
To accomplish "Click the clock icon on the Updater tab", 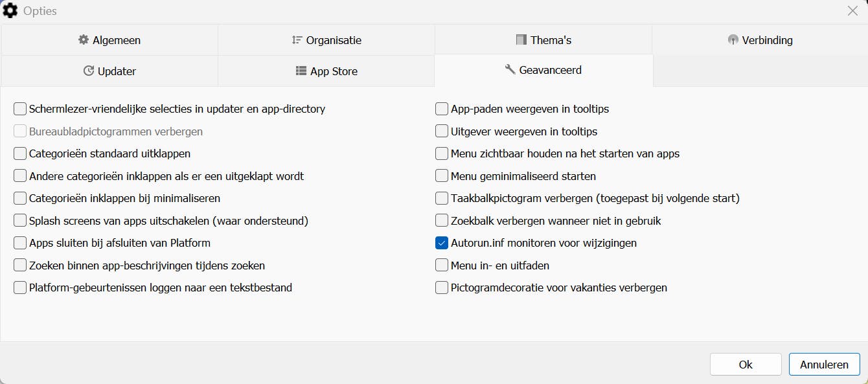I will (x=89, y=71).
